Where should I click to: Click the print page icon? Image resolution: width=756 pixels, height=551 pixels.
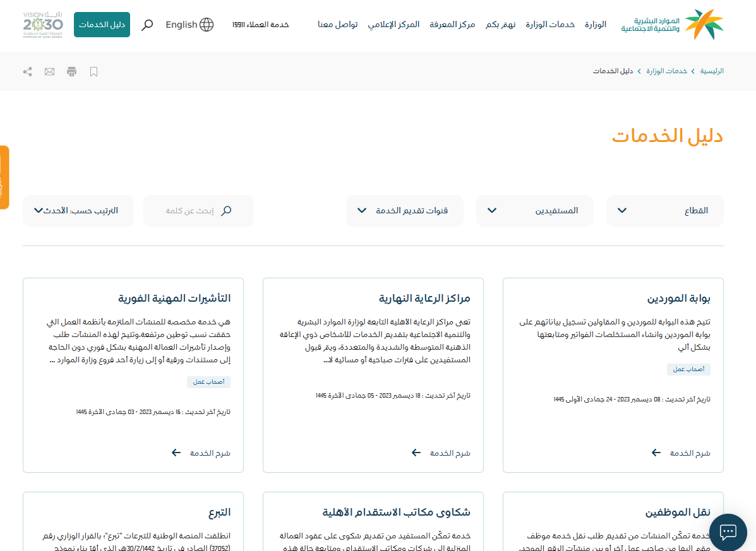coord(72,72)
